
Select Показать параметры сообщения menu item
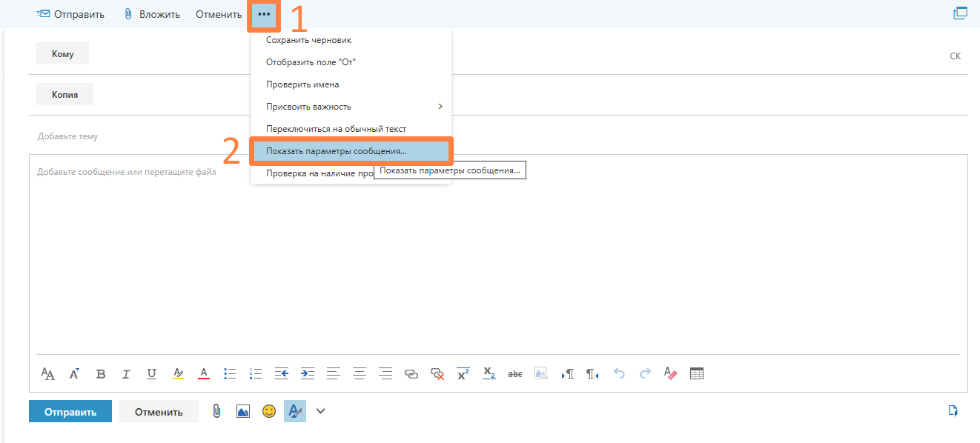click(x=351, y=151)
